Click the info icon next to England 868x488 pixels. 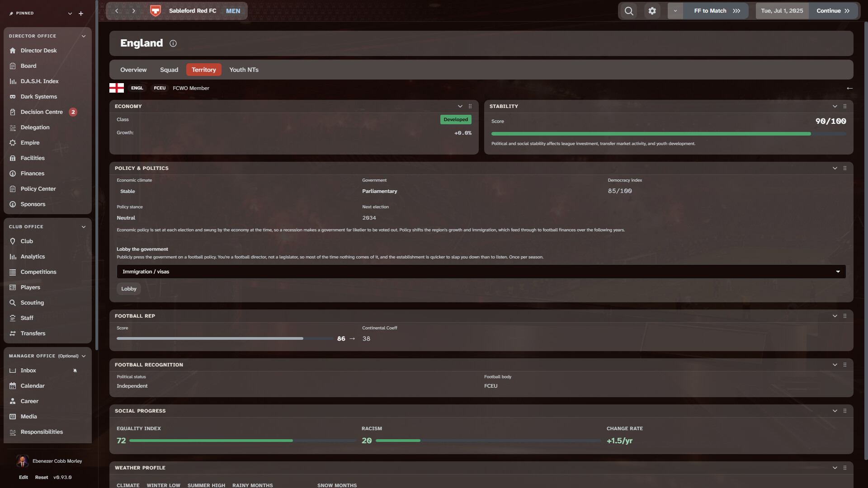pos(173,43)
